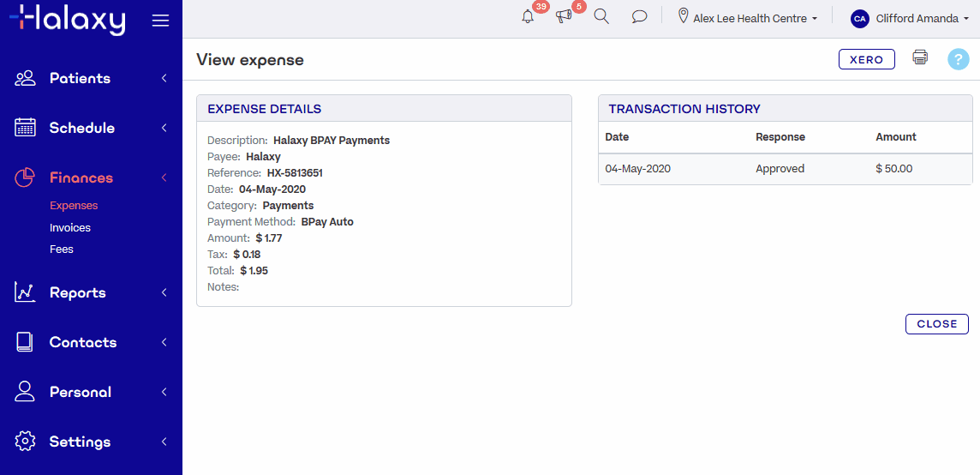Viewport: 980px width, 475px height.
Task: Go to Invoices submenu
Action: (70, 228)
